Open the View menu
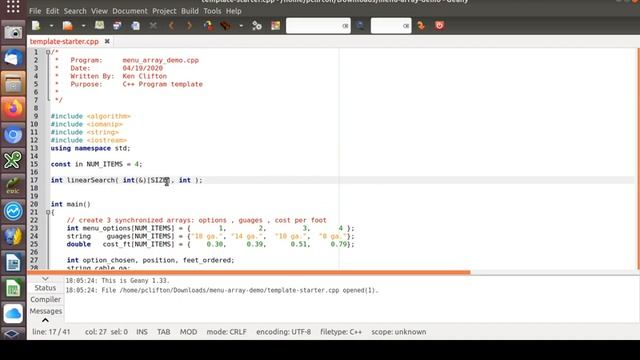The image size is (640, 360). pos(99,11)
